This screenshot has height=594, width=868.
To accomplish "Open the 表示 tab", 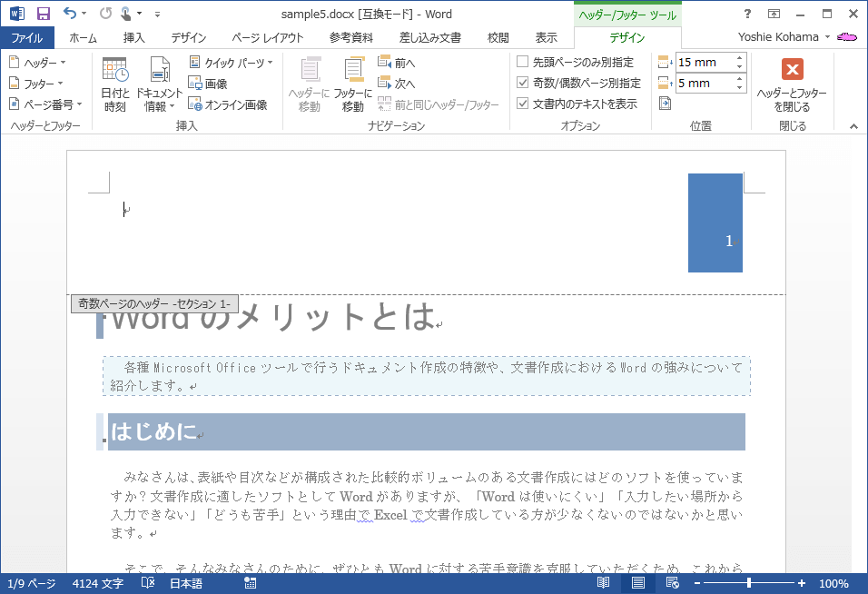I will [x=546, y=37].
